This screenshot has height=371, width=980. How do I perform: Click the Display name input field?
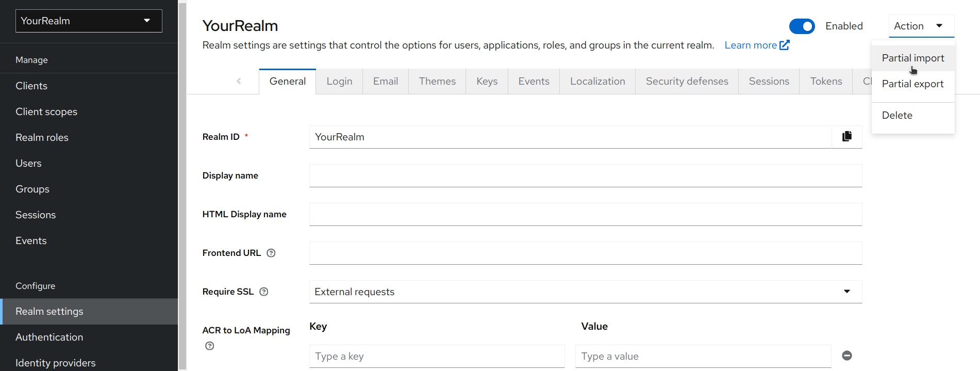[x=585, y=176]
